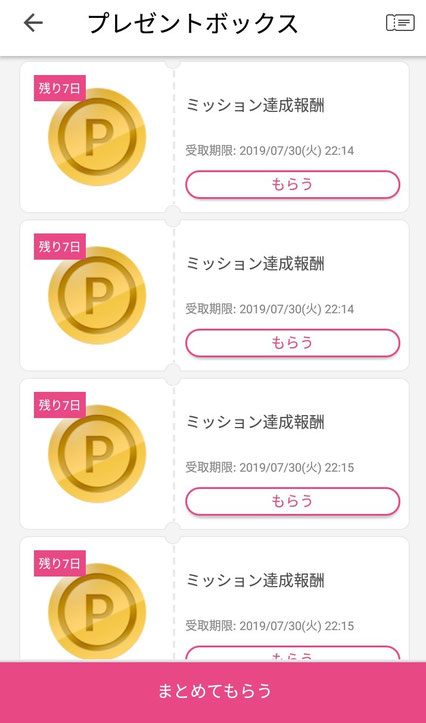Tap the back arrow icon
The image size is (426, 723).
click(33, 23)
